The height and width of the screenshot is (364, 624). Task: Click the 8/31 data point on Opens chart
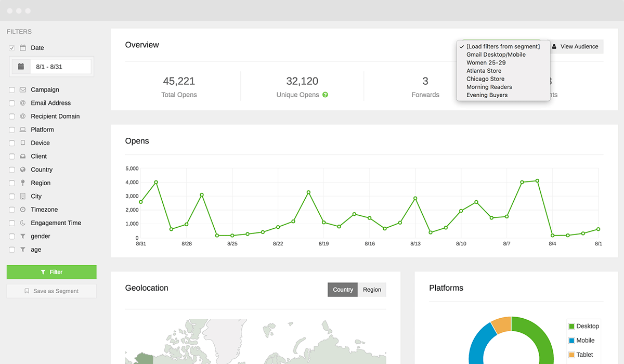[x=140, y=202]
